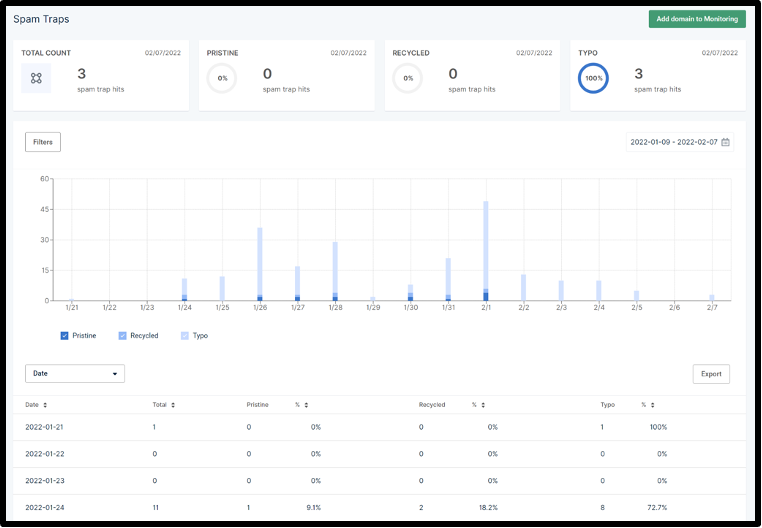Sort table by Total column arrows
762x528 pixels.
pos(173,405)
